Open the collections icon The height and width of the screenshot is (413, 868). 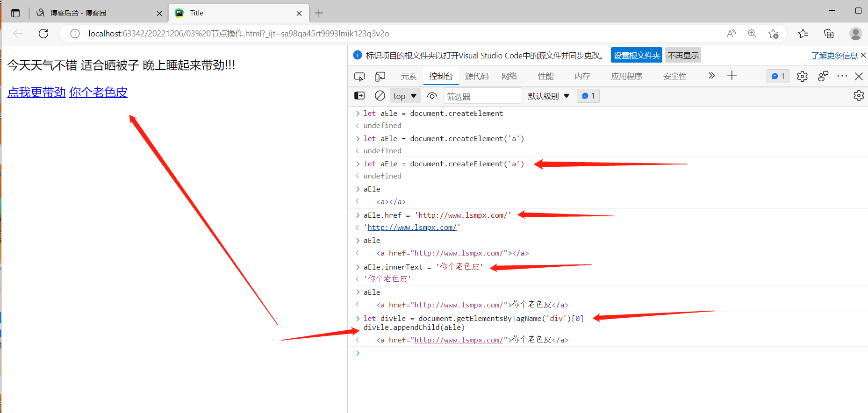(x=829, y=34)
